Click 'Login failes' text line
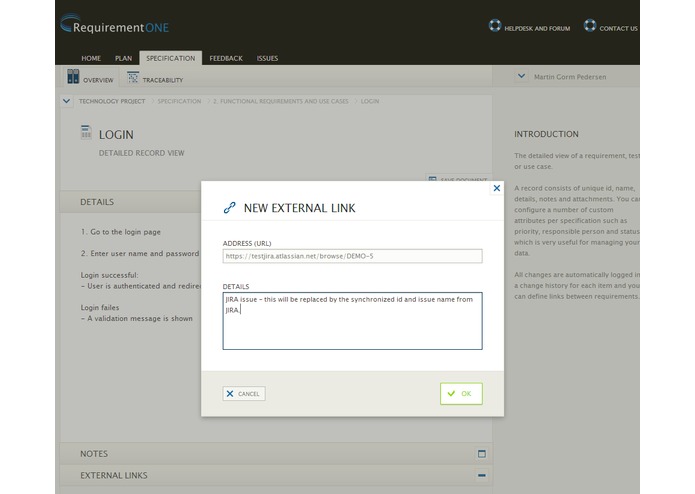 100,307
